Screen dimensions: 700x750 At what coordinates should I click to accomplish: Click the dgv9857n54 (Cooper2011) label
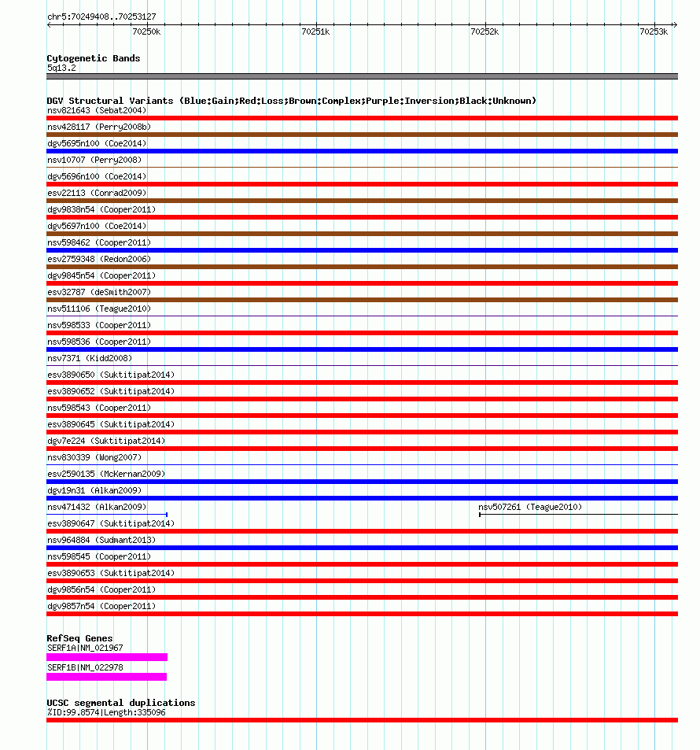click(x=101, y=605)
